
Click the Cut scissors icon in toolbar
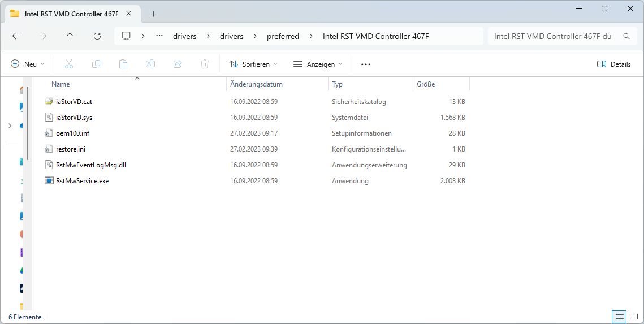[x=69, y=64]
